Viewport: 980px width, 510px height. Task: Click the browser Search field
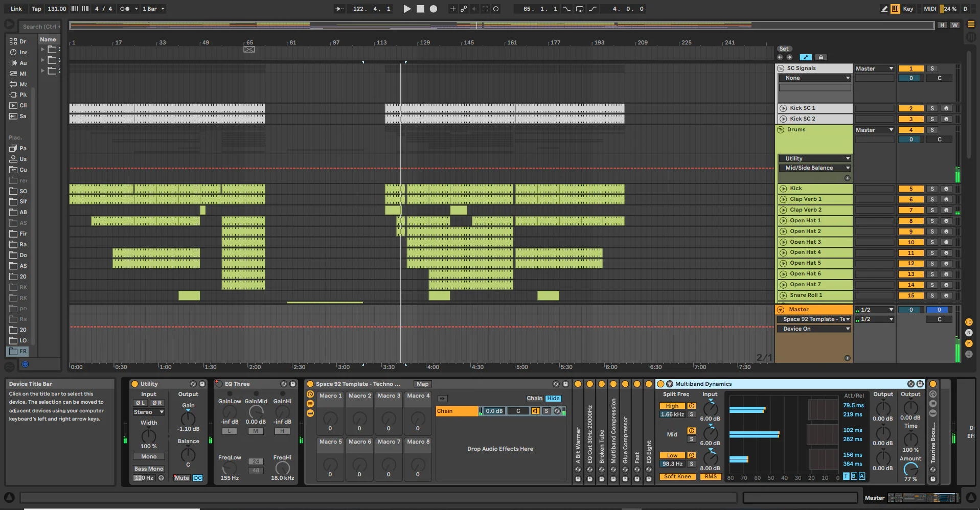point(40,27)
